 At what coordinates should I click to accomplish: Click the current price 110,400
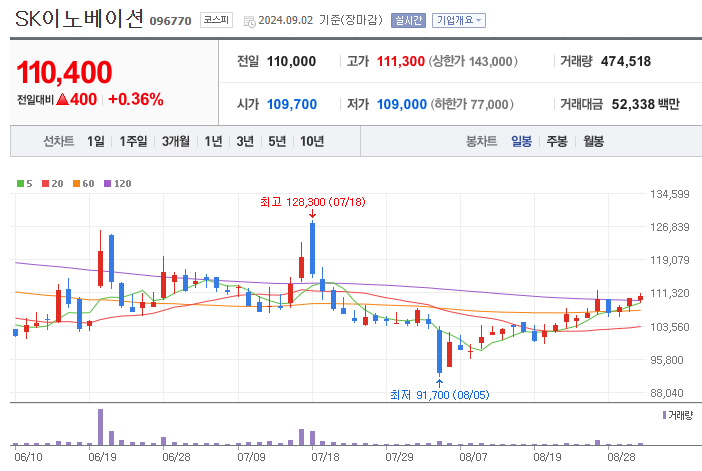pos(64,72)
